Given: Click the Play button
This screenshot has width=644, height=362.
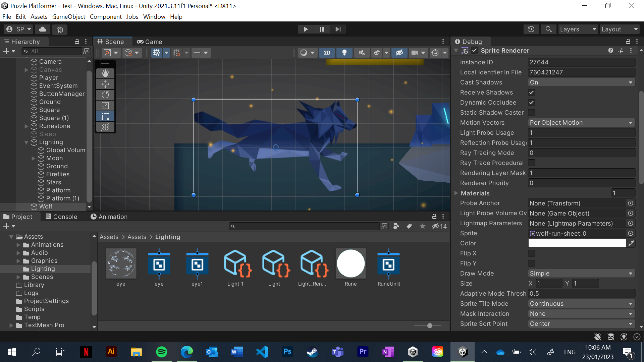Looking at the screenshot, I should [x=306, y=29].
